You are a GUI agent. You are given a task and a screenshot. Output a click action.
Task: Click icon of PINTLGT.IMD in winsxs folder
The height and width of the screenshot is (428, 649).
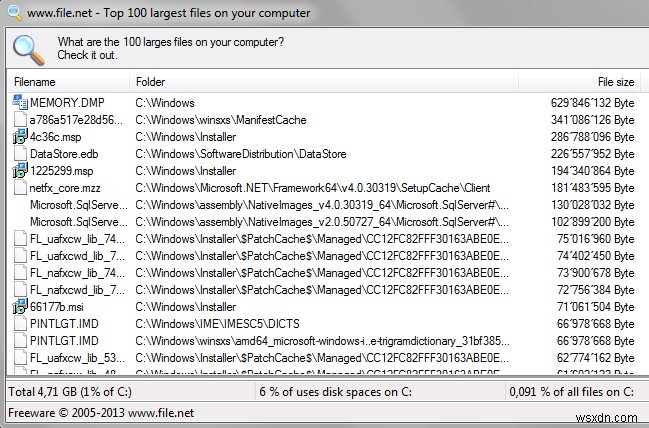[20, 340]
